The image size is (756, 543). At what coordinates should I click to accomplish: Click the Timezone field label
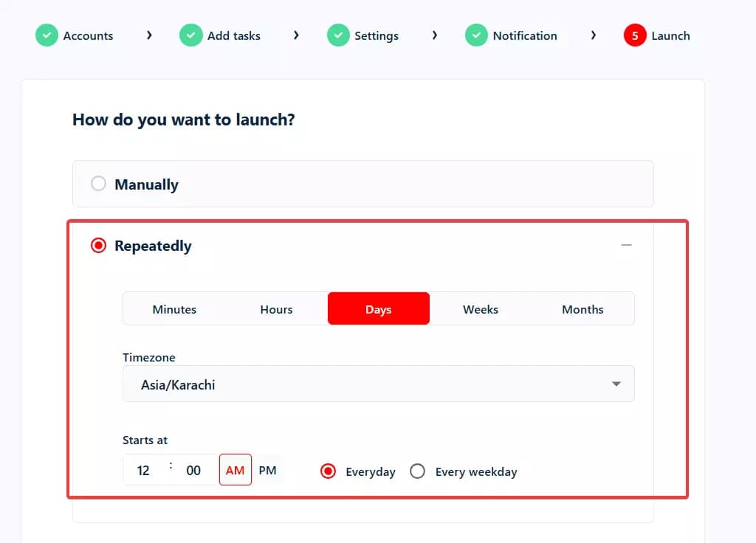pyautogui.click(x=149, y=358)
